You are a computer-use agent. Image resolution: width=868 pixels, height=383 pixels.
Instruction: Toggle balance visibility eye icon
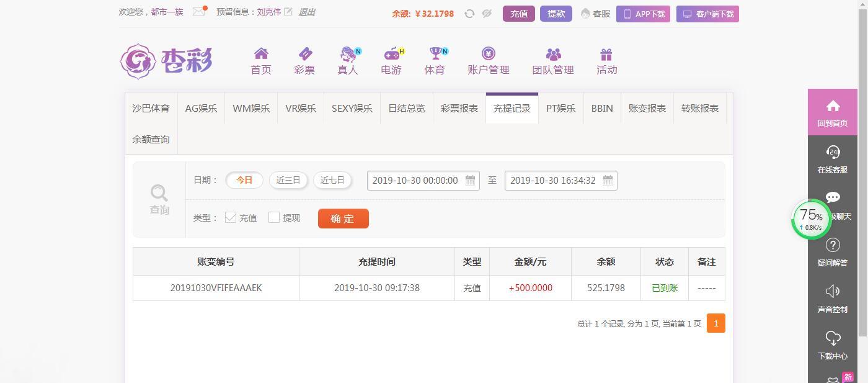click(486, 13)
